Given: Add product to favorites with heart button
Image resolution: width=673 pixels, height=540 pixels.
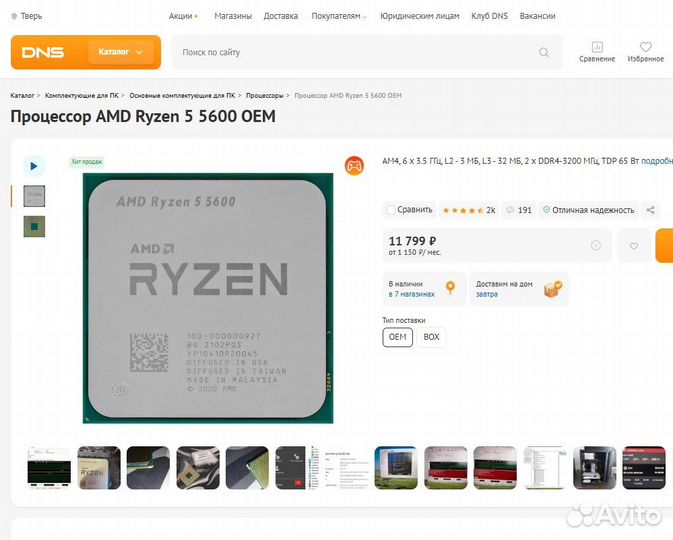Looking at the screenshot, I should [634, 246].
